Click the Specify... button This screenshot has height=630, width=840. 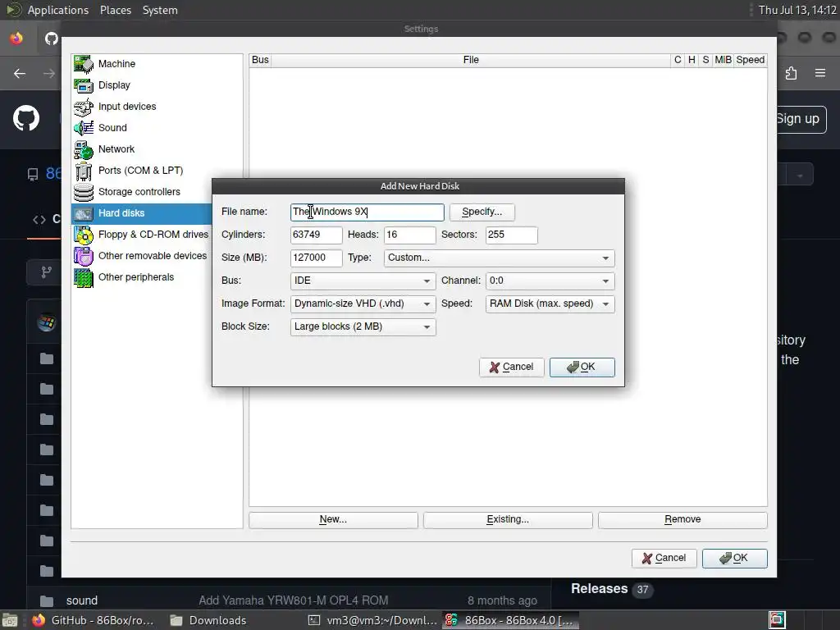coord(482,212)
